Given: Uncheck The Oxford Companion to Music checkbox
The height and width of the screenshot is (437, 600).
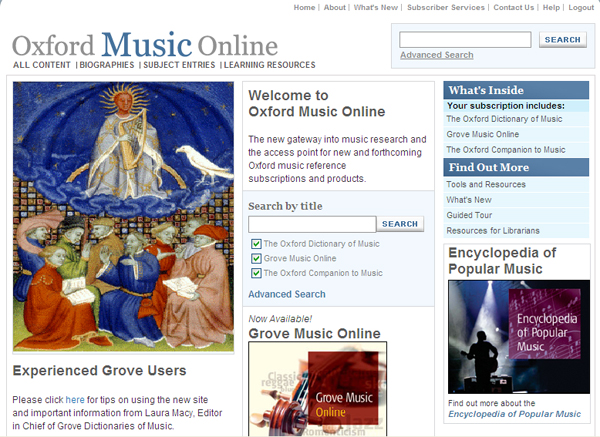Looking at the screenshot, I should pyautogui.click(x=256, y=273).
